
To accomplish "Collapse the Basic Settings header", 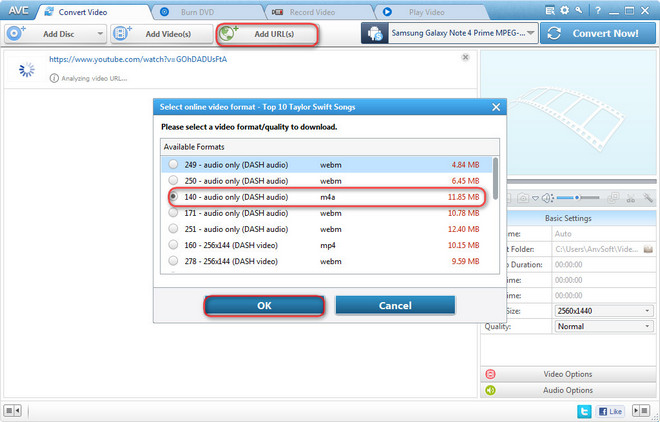I will pyautogui.click(x=568, y=218).
